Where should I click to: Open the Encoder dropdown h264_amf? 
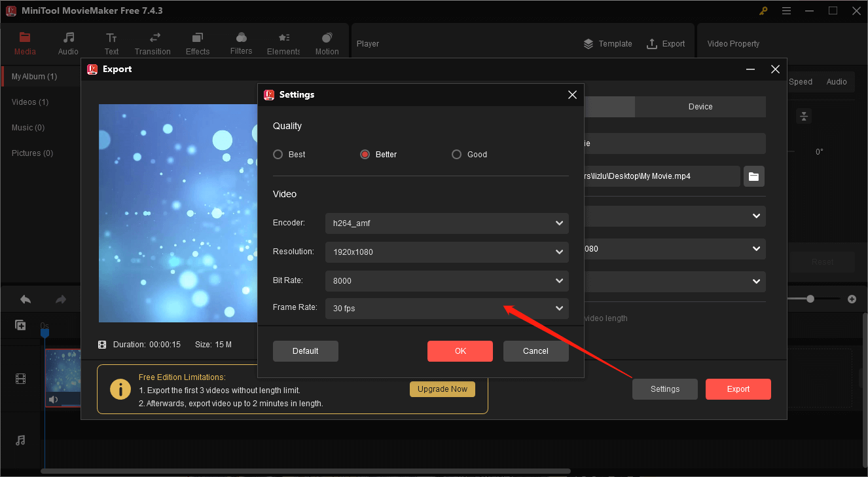pos(447,223)
